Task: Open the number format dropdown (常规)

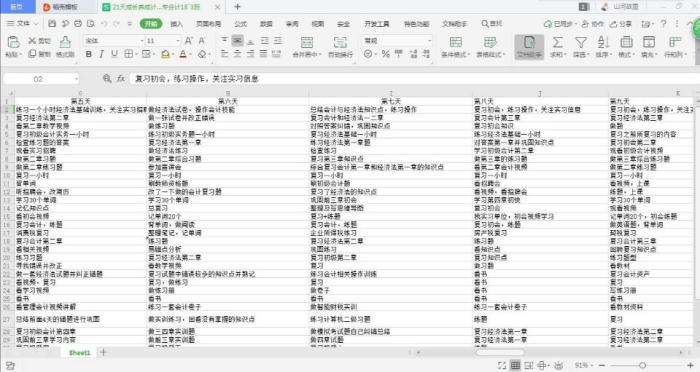Action: 429,41
